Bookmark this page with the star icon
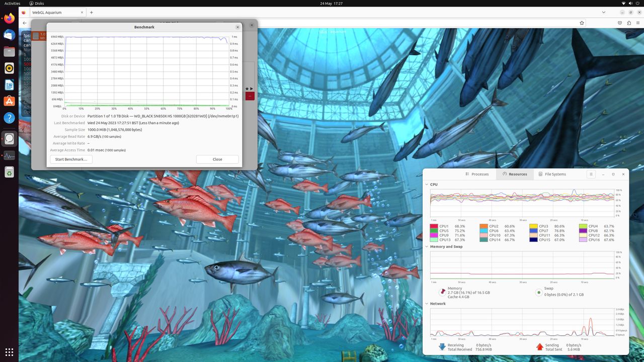The image size is (644, 362). tap(582, 23)
